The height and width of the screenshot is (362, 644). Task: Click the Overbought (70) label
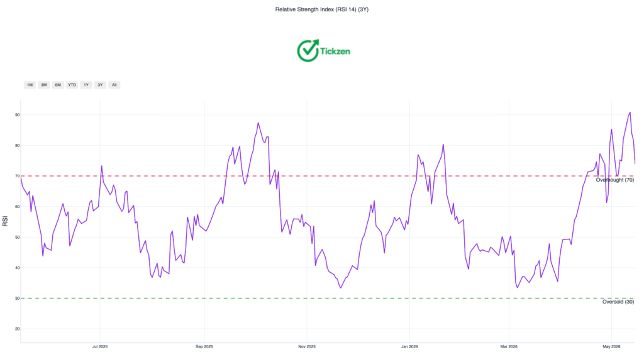615,180
